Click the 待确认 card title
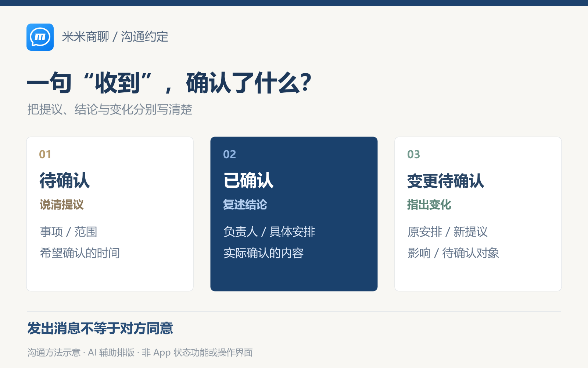The width and height of the screenshot is (588, 368). [x=65, y=181]
